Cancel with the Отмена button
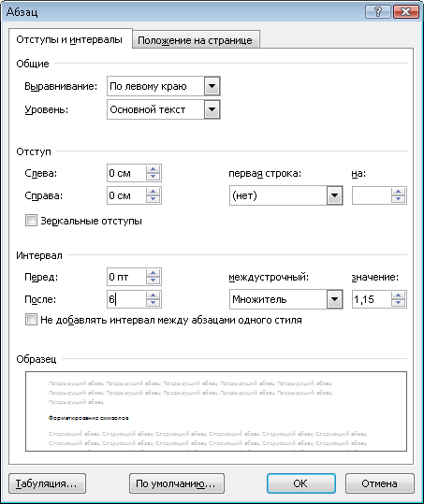The image size is (424, 504). [x=380, y=483]
